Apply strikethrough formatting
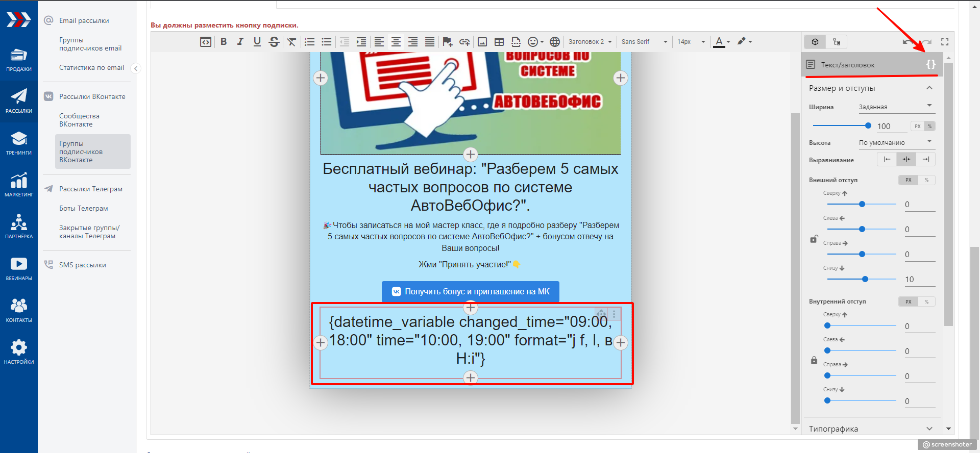 tap(274, 42)
